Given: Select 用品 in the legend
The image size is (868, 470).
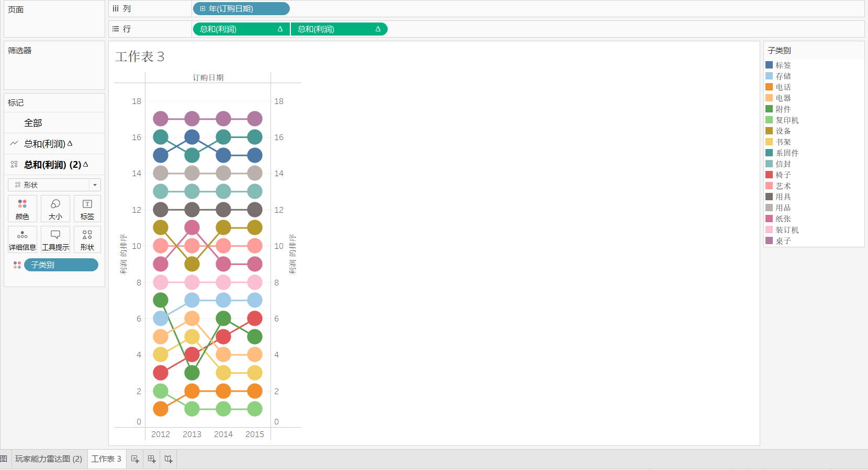Looking at the screenshot, I should (783, 208).
